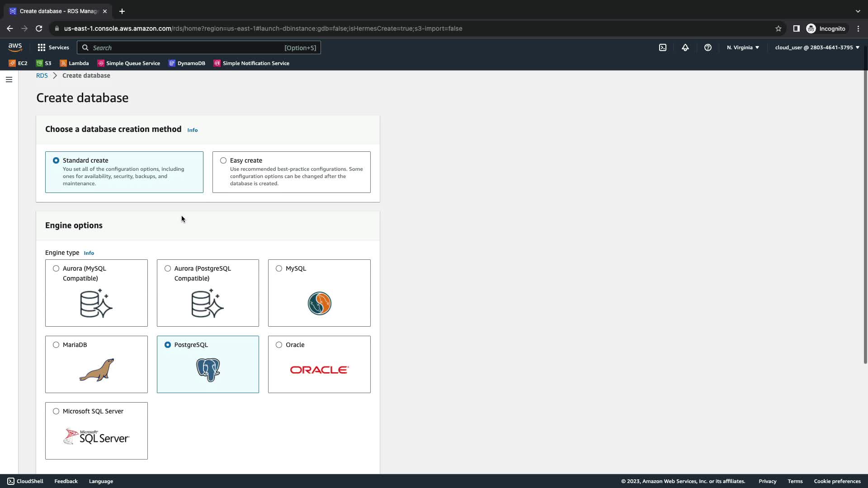Click RDS breadcrumb link

tap(42, 75)
